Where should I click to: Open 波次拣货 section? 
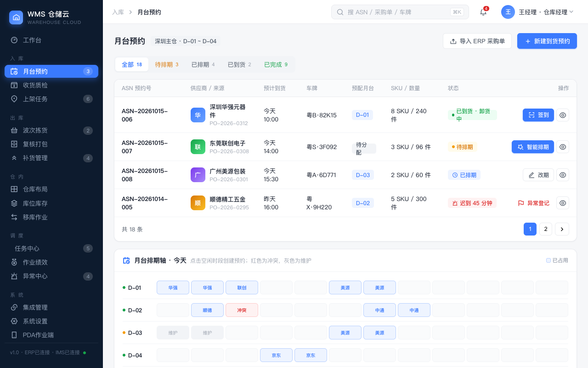coord(51,130)
